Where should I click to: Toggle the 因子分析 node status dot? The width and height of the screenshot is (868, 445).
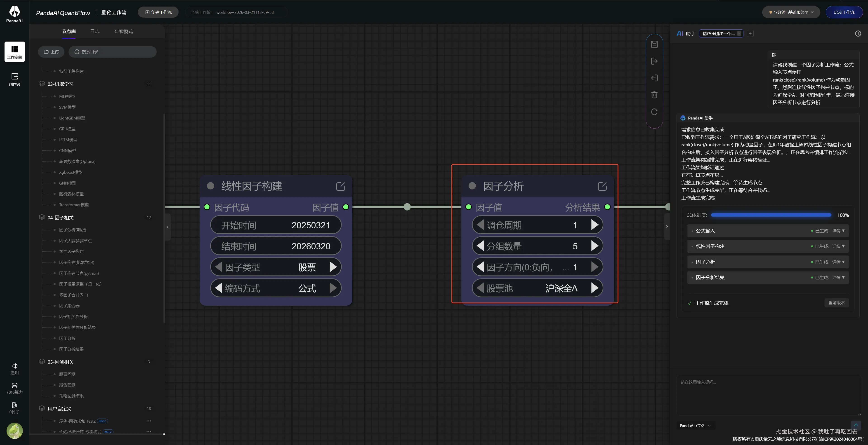pos(472,186)
